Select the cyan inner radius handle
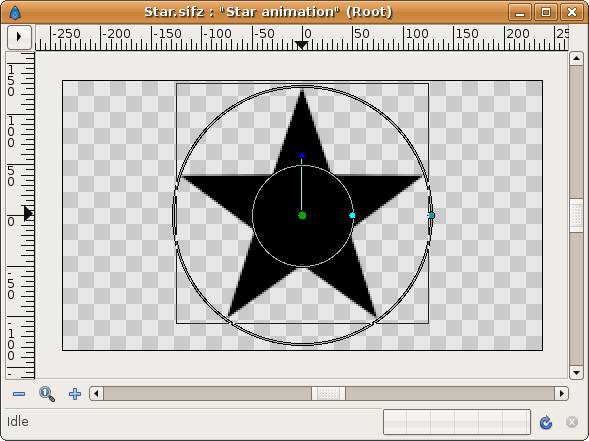589x441 pixels. (x=352, y=215)
